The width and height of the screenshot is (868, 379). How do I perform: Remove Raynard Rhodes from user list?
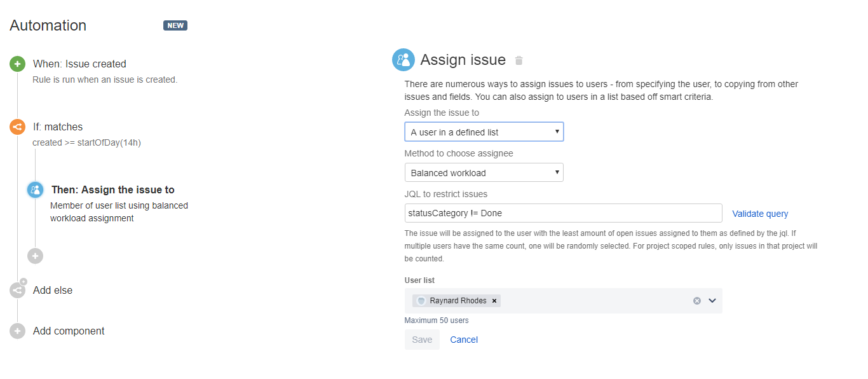[494, 301]
